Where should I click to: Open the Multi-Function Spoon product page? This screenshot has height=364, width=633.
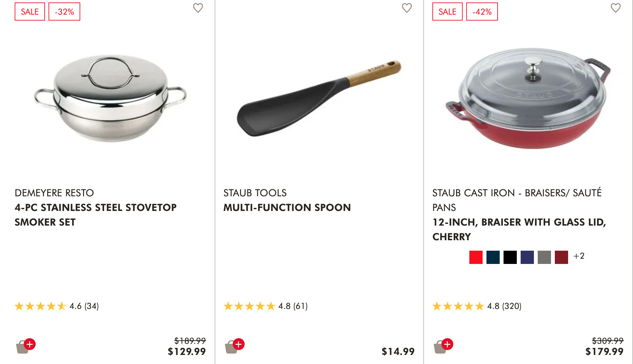pos(287,207)
